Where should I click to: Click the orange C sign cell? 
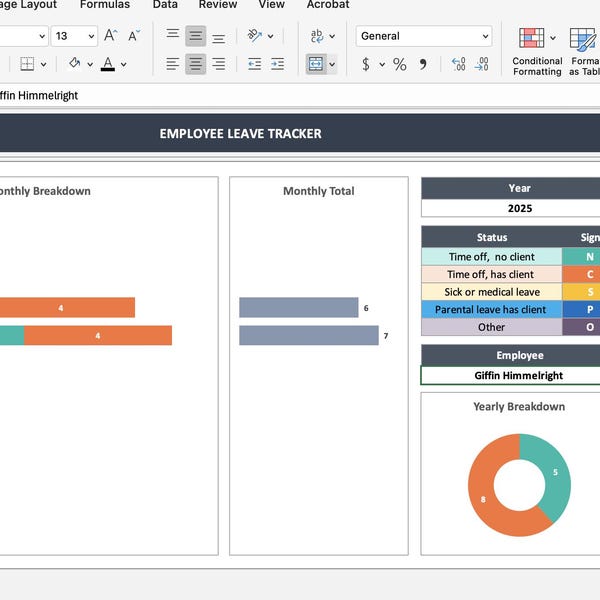(x=581, y=274)
